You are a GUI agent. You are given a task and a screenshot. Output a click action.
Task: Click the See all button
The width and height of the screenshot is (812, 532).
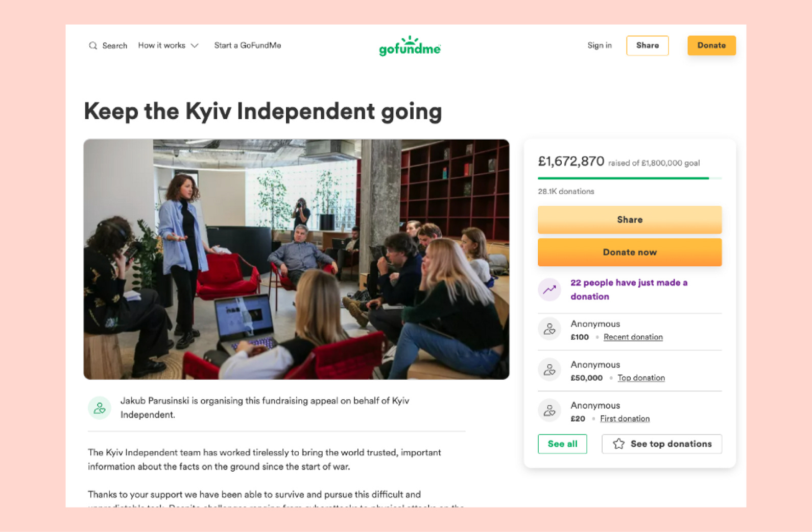pos(562,444)
